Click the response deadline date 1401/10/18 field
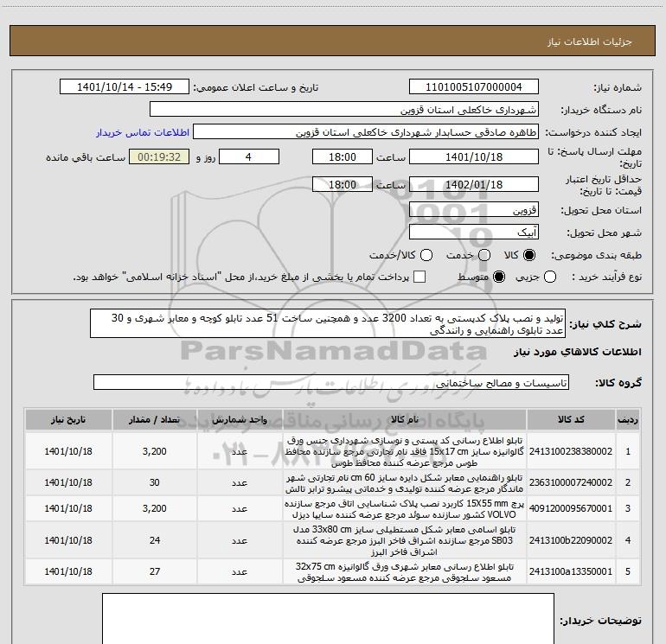This screenshot has height=644, width=666. tap(474, 156)
